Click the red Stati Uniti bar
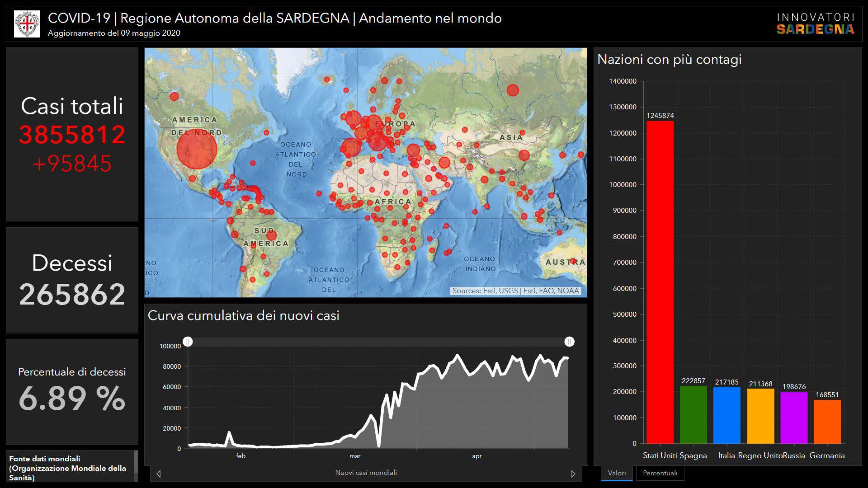Viewport: 868px width, 488px height. point(660,282)
